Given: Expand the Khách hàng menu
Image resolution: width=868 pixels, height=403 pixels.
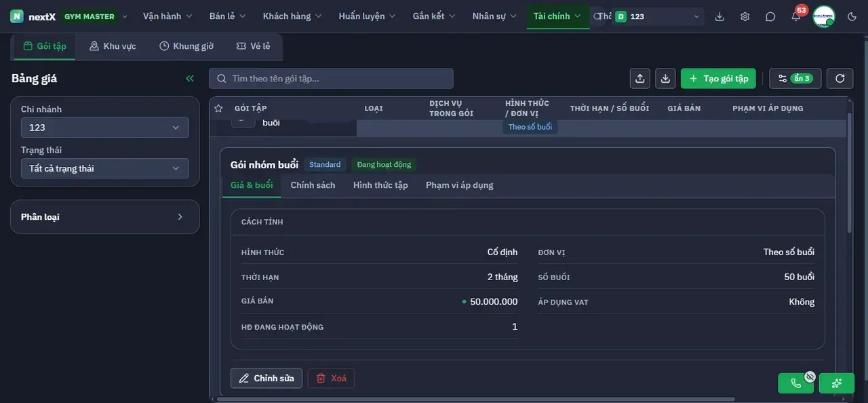Looking at the screenshot, I should coord(292,16).
